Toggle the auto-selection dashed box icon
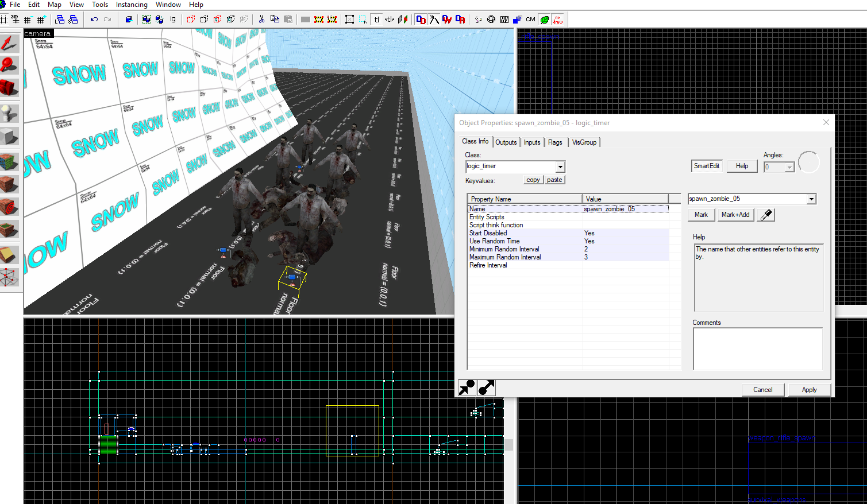867x504 pixels. point(363,20)
